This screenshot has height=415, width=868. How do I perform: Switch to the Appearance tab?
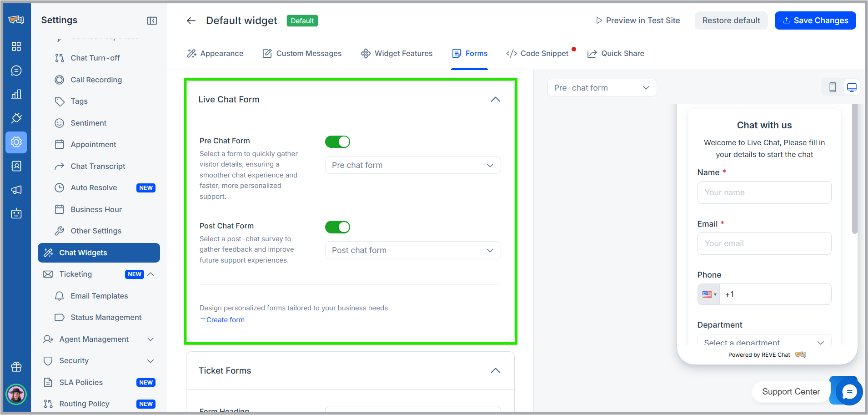tap(215, 54)
